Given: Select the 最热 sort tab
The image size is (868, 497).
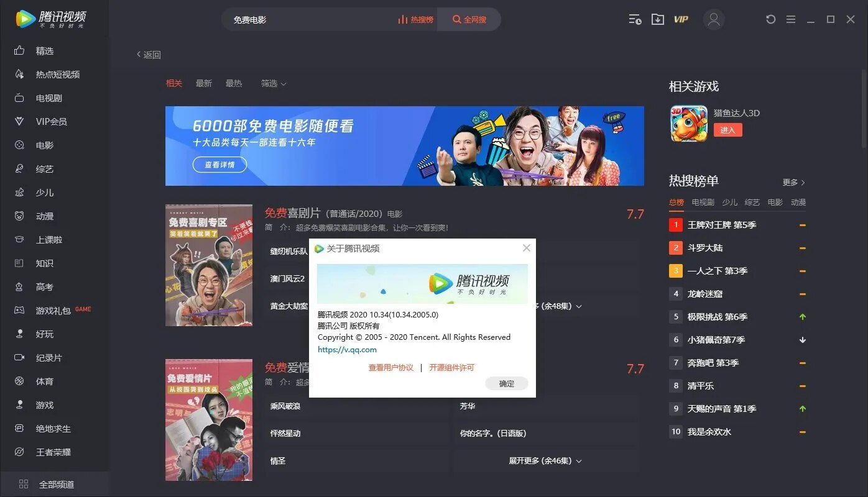Looking at the screenshot, I should click(234, 83).
